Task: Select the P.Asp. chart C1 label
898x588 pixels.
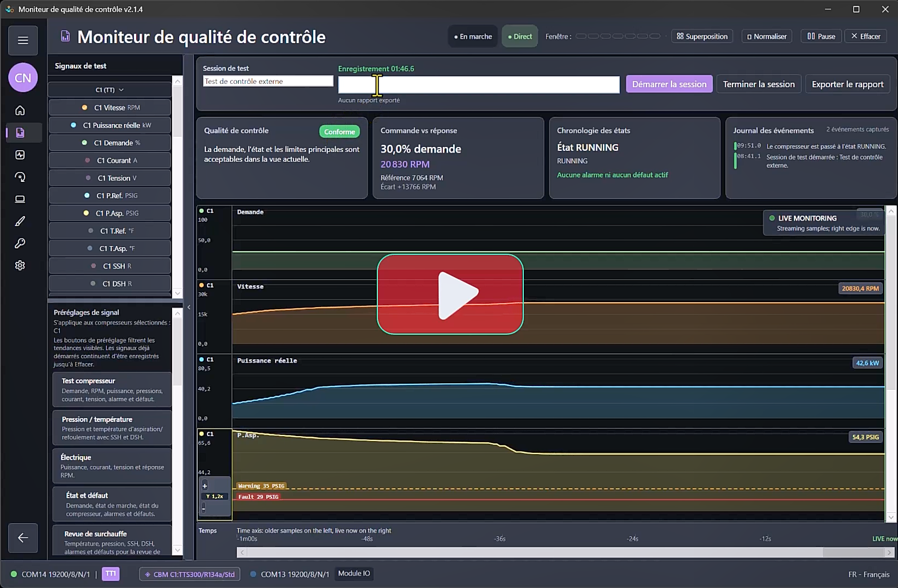Action: [206, 434]
